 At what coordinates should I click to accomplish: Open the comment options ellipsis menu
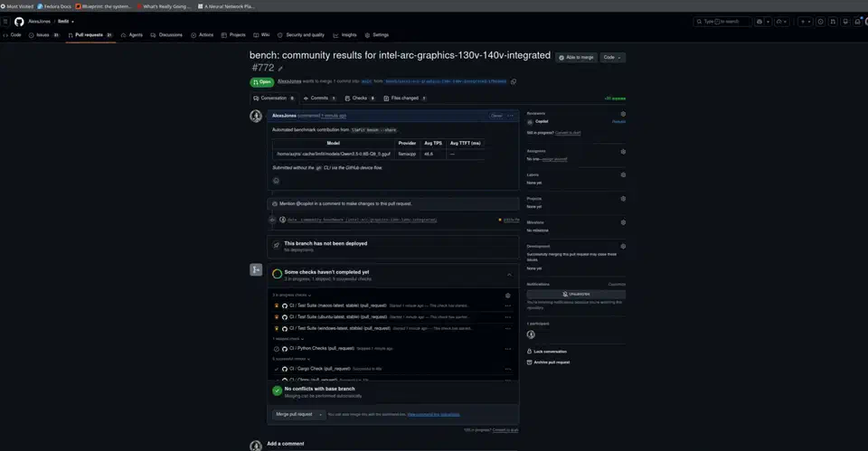tap(510, 116)
